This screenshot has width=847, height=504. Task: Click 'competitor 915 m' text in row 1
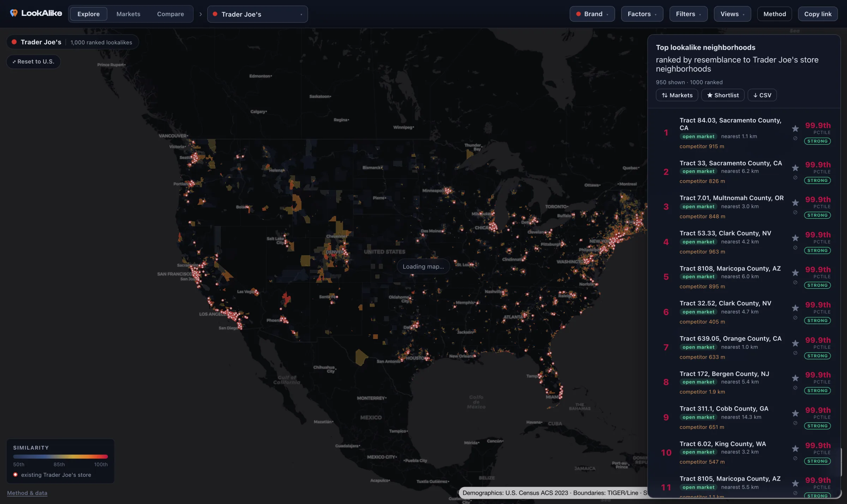tap(702, 146)
